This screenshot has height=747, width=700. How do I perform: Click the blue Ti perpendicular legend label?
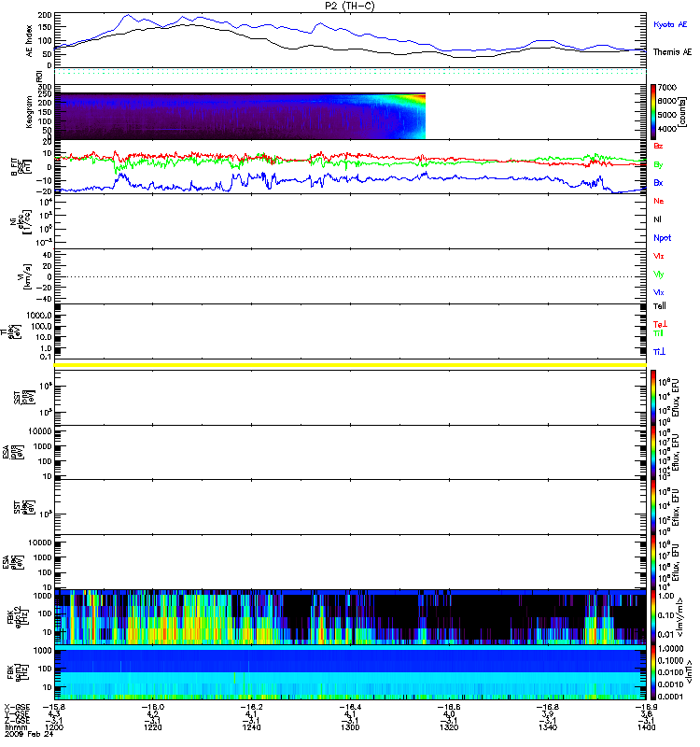pyautogui.click(x=659, y=352)
